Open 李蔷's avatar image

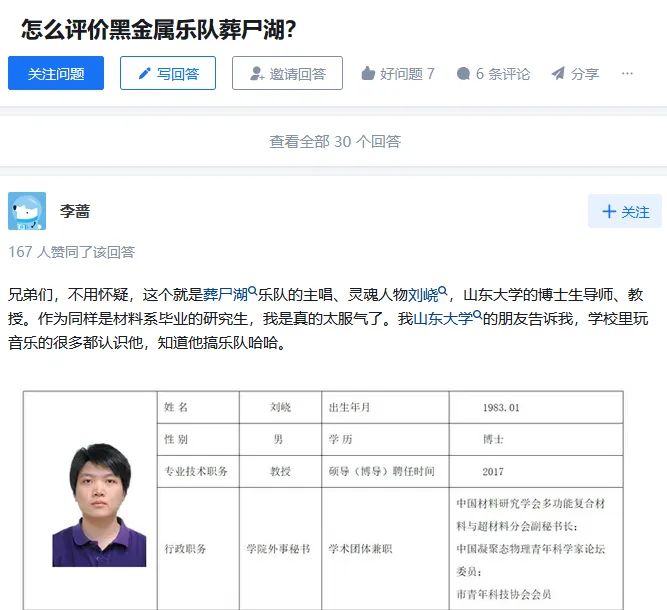pyautogui.click(x=27, y=211)
